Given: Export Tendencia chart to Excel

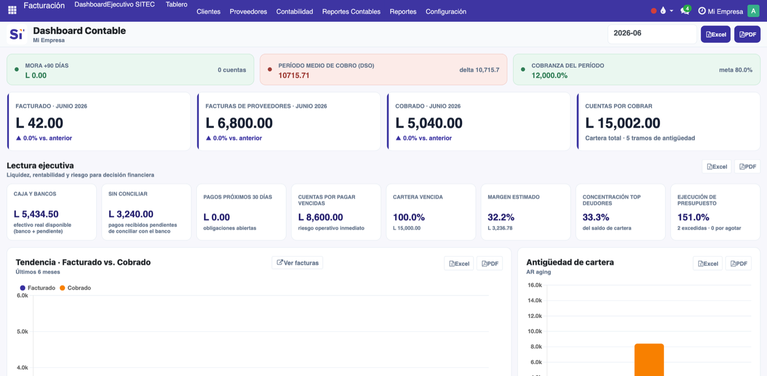Looking at the screenshot, I should [x=459, y=264].
